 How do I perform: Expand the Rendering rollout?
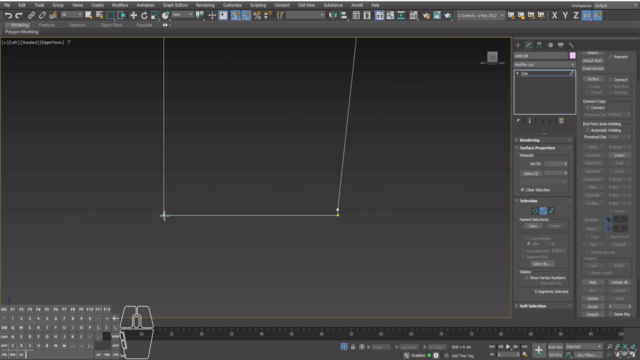(x=544, y=140)
